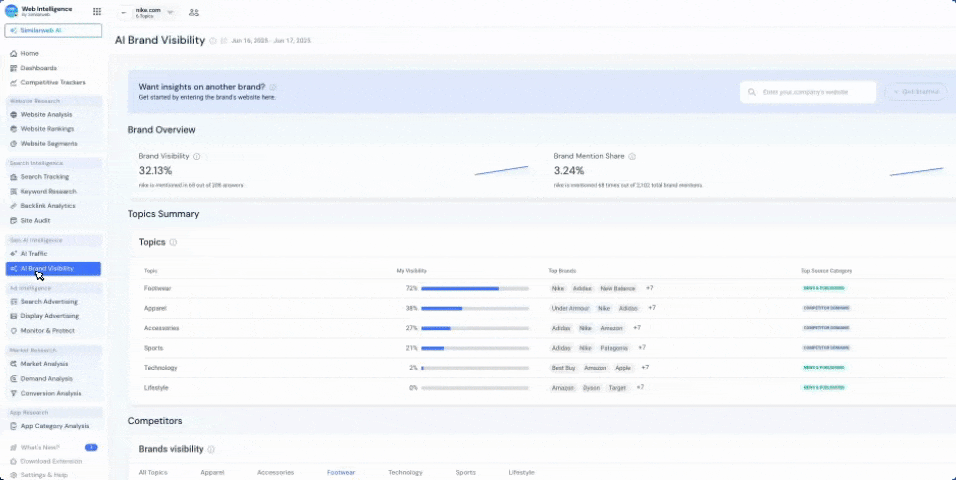Image resolution: width=956 pixels, height=480 pixels.
Task: Click info icon beside Brands visibility
Action: (211, 449)
